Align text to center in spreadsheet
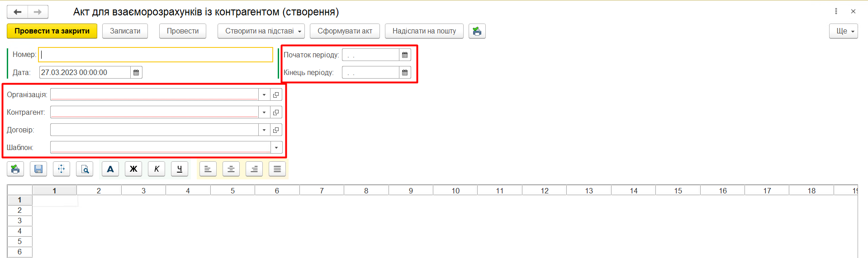This screenshot has height=258, width=868. 231,169
